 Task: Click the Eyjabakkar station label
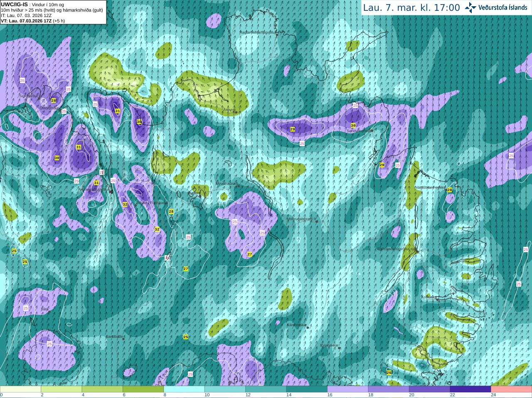(x=330, y=345)
